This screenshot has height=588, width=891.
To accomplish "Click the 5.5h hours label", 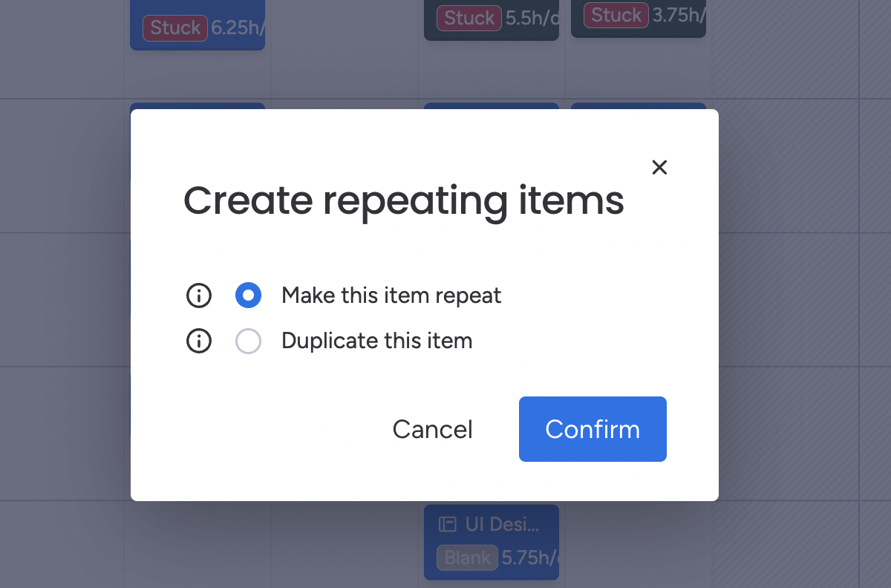I will pos(531,19).
